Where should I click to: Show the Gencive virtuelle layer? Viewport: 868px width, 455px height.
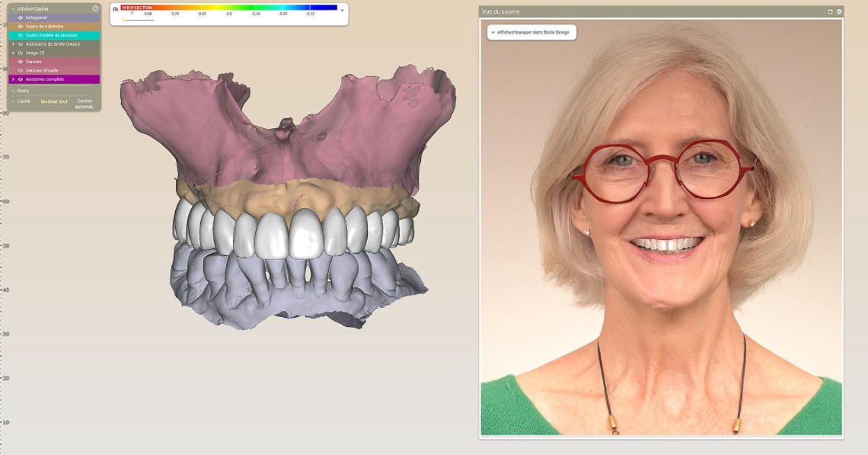(x=21, y=70)
